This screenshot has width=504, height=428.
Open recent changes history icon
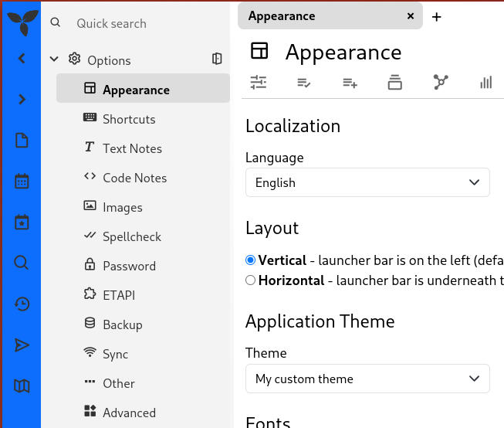(22, 304)
